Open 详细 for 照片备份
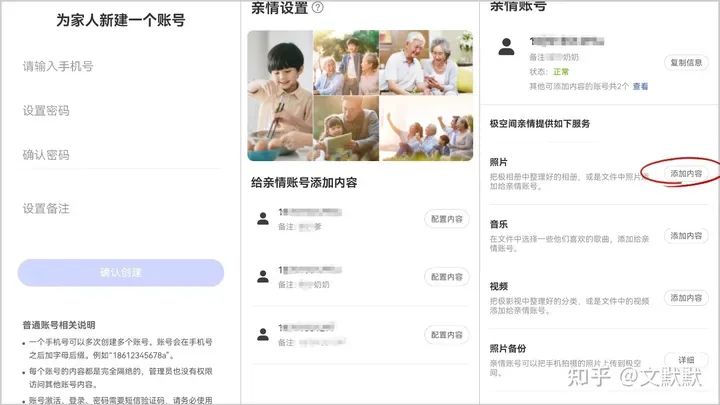 click(686, 360)
